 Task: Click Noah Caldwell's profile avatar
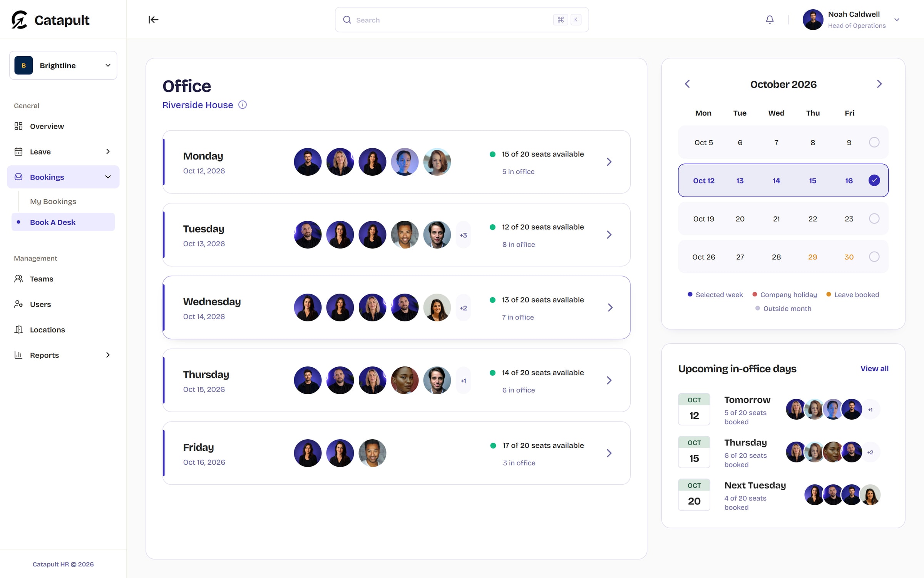(813, 20)
